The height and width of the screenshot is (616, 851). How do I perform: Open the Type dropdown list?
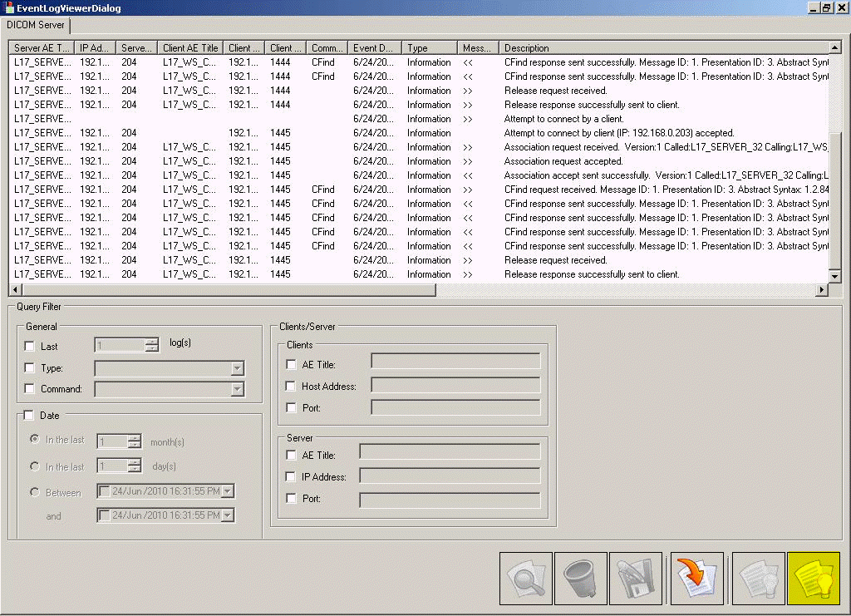click(237, 368)
